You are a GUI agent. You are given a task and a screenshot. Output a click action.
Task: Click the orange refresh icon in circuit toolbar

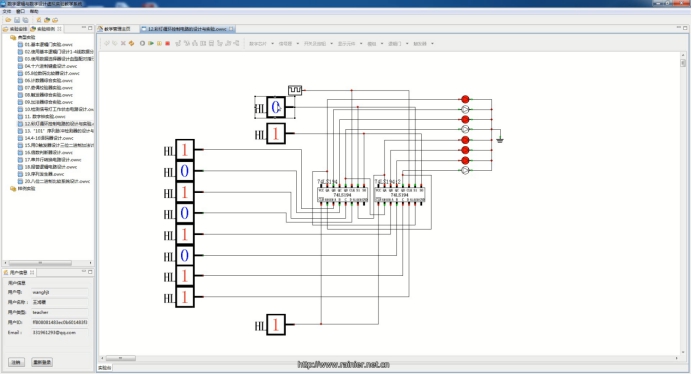click(x=132, y=43)
